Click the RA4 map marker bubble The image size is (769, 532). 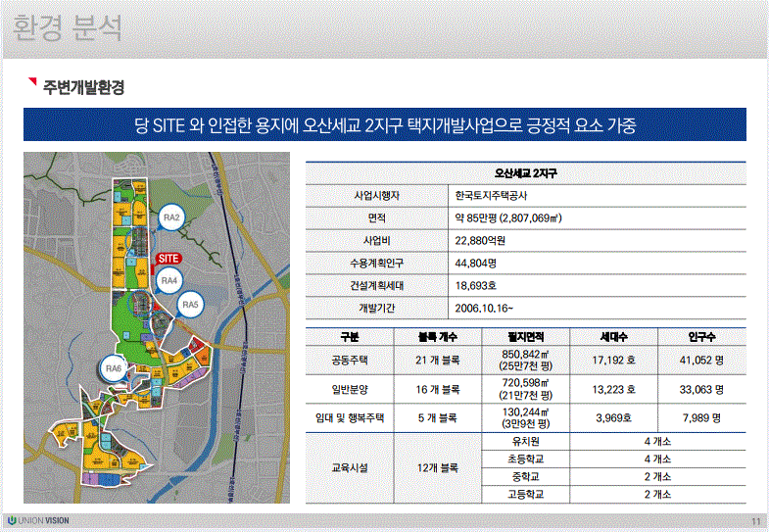pyautogui.click(x=168, y=280)
